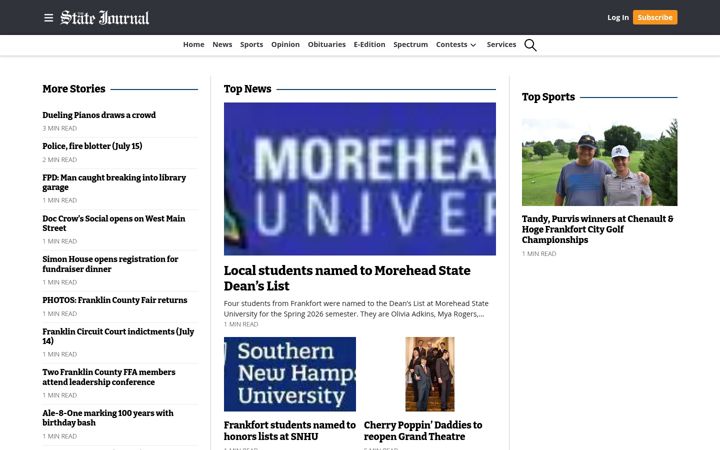Open 'Ale-8-One marking 100 years' story
Screen dimensions: 720x450
point(108,418)
